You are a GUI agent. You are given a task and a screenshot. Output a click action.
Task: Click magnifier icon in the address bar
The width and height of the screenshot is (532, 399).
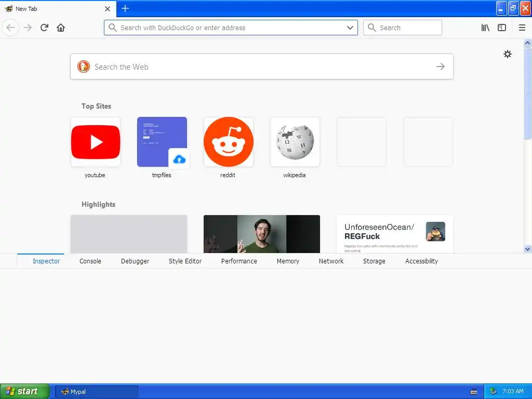[112, 28]
